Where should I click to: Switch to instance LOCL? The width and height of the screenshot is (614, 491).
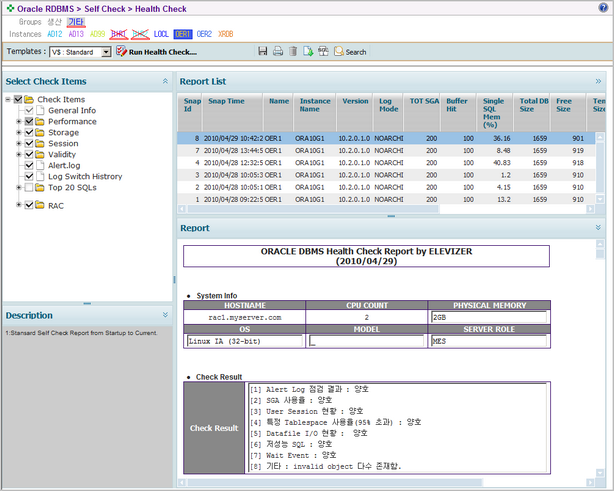(x=161, y=34)
